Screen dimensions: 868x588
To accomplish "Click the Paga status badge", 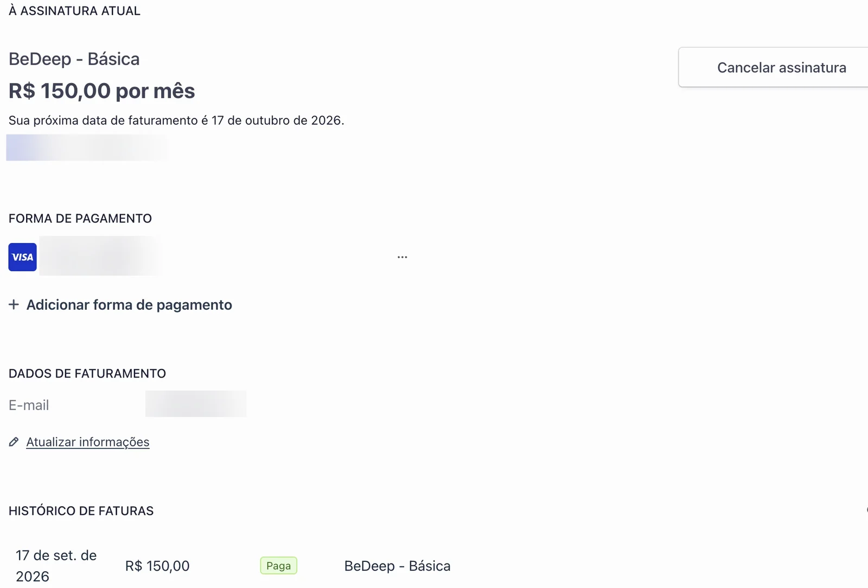I will pos(278,566).
